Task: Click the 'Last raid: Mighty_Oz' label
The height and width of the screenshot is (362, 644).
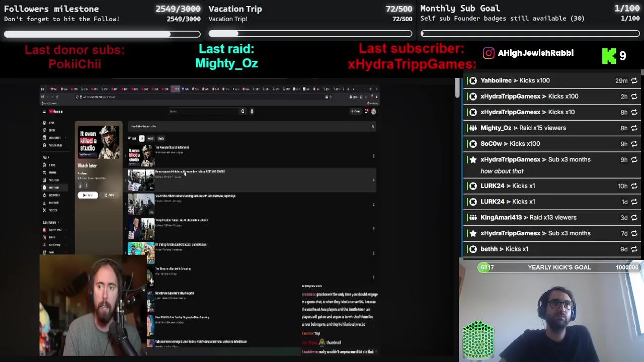Action: pyautogui.click(x=226, y=56)
